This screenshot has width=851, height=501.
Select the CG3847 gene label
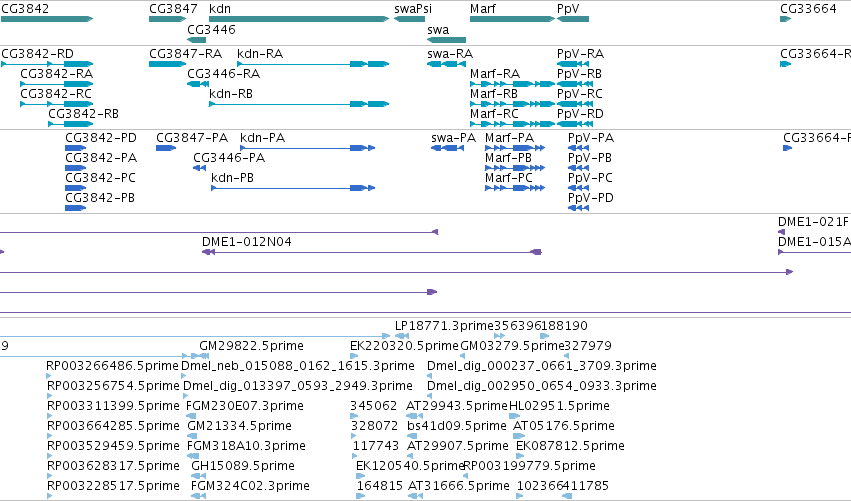pos(173,9)
